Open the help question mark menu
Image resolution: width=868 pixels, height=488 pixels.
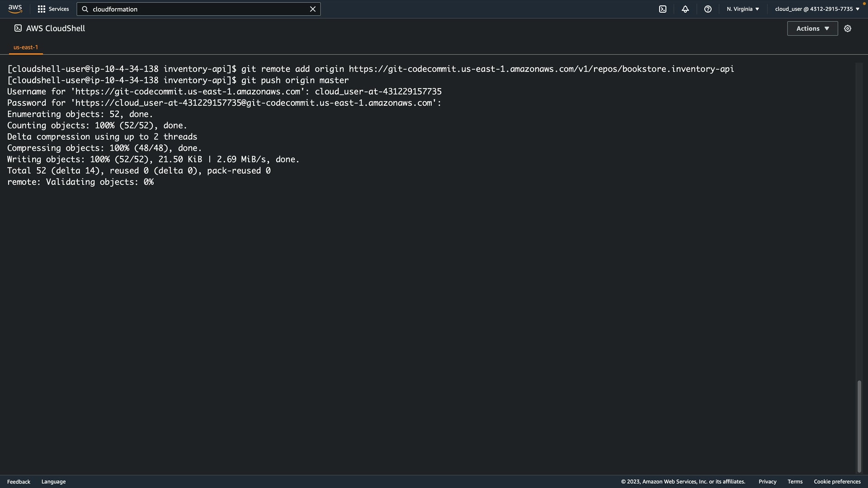coord(708,9)
